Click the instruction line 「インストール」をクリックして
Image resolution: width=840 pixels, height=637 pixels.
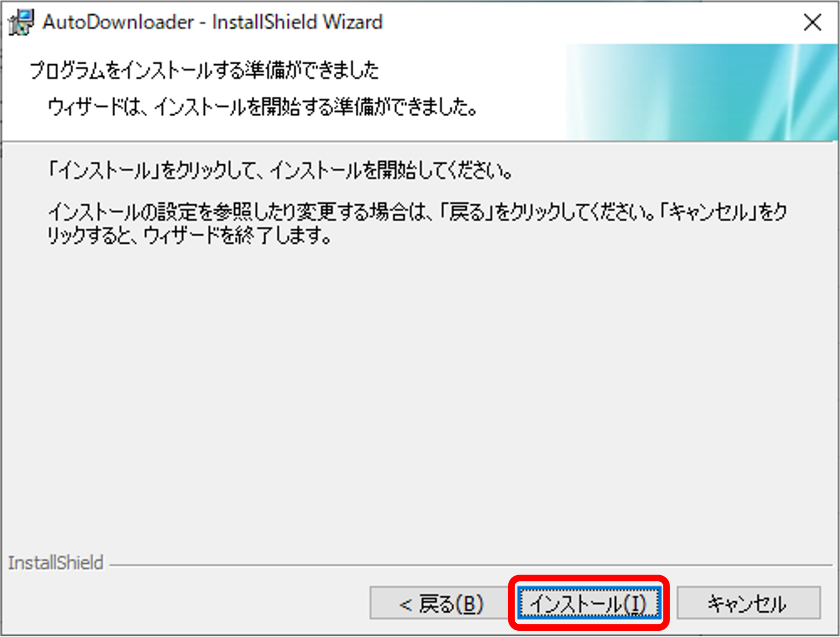280,170
